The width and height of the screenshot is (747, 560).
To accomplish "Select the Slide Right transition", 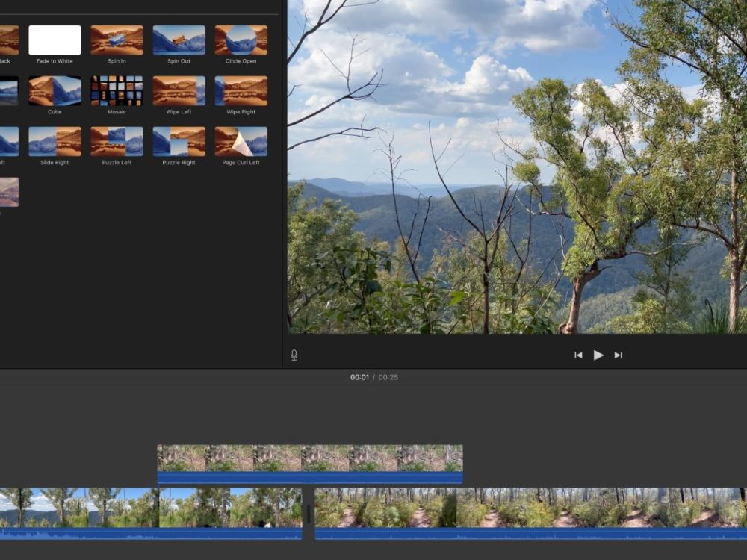I will pos(55,141).
